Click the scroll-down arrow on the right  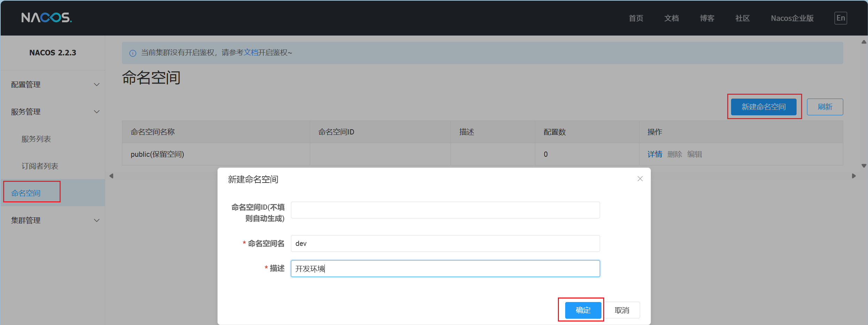tap(864, 166)
